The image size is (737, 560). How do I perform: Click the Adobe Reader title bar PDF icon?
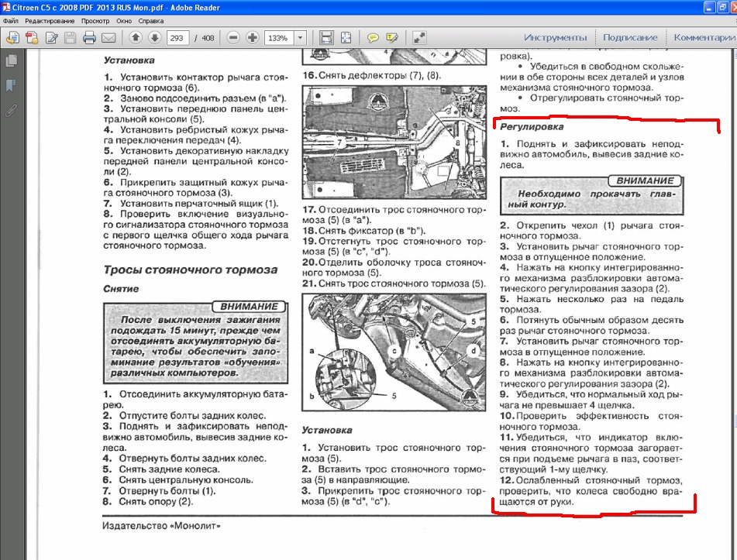6,7
